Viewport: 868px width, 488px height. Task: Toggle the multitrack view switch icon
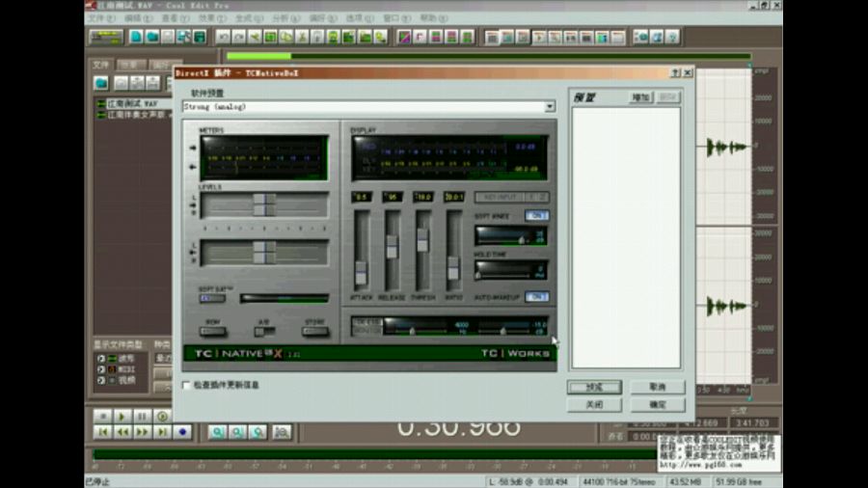click(106, 37)
